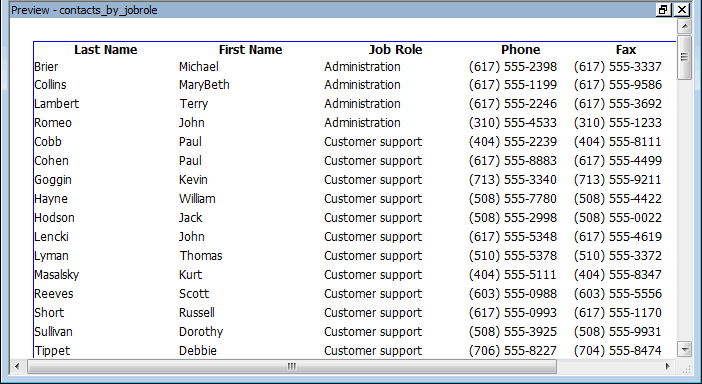The width and height of the screenshot is (702, 384).
Task: Click fax number (704) 555-8474
Action: pyautogui.click(x=617, y=350)
